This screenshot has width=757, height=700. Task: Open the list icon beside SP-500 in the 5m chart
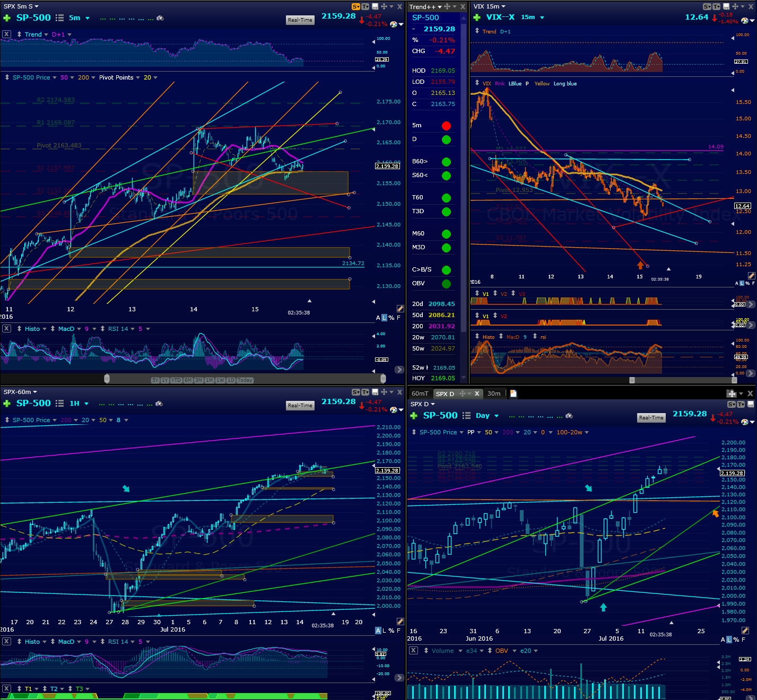(x=60, y=18)
